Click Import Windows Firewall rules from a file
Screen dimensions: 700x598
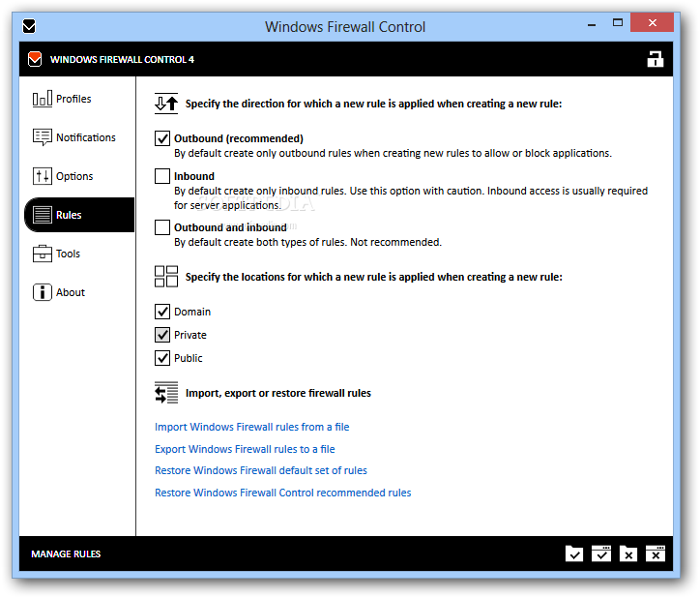tap(251, 427)
